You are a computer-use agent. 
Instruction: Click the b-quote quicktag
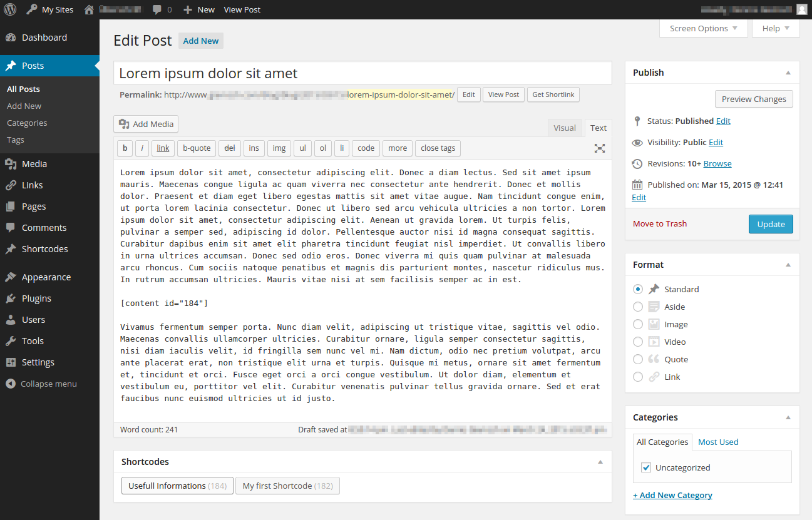197,148
